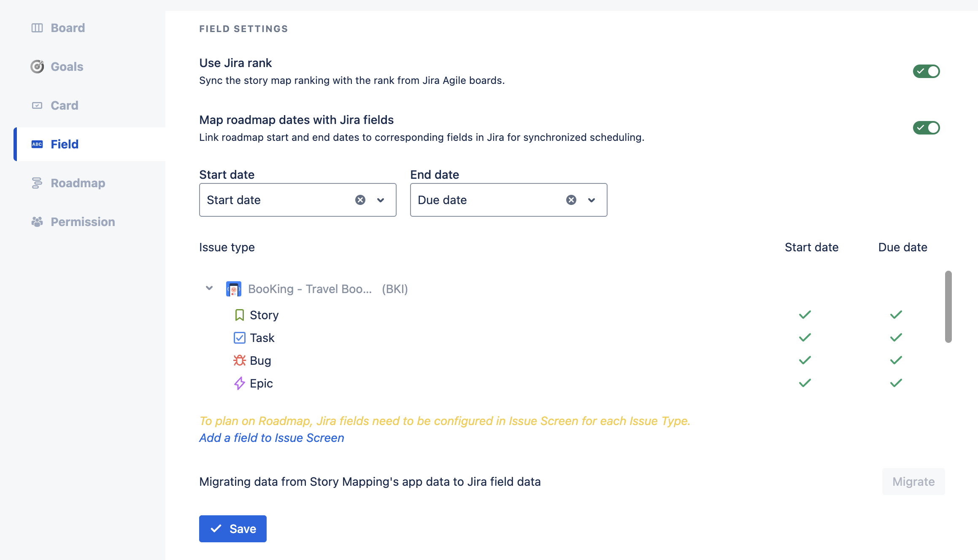Viewport: 978px width, 560px height.
Task: Click the Permission people icon
Action: [x=37, y=222]
